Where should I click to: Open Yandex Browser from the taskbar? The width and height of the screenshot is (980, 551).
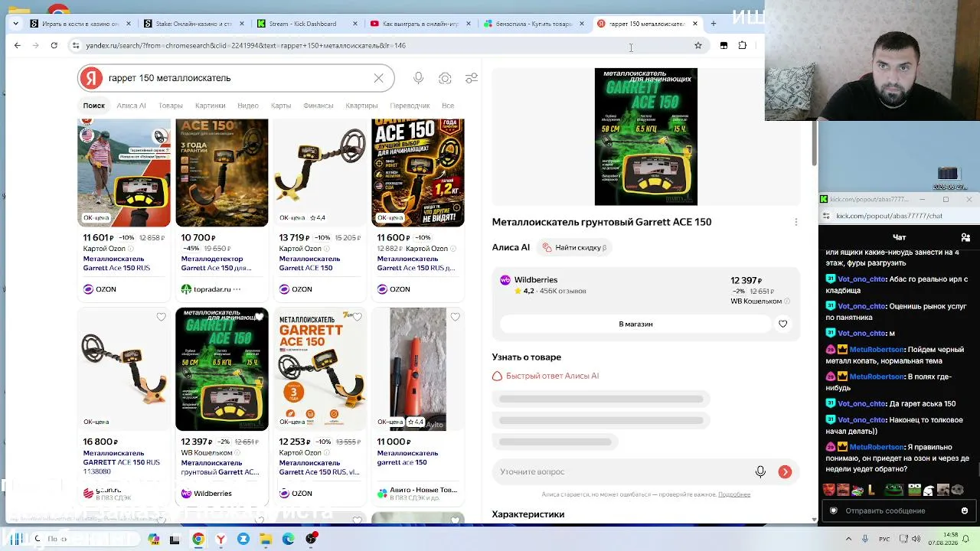click(220, 539)
